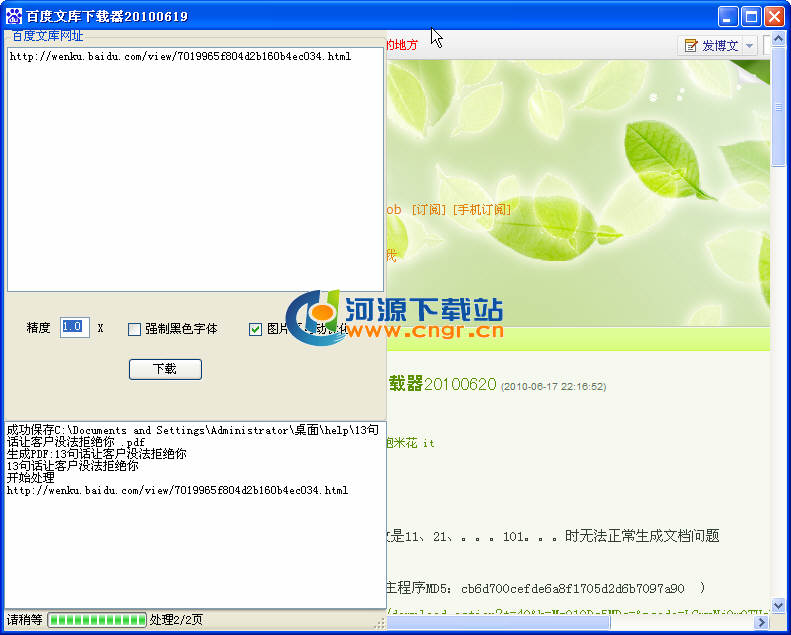This screenshot has height=635, width=791.
Task: Select the 处理2/2页 status text
Action: 176,620
